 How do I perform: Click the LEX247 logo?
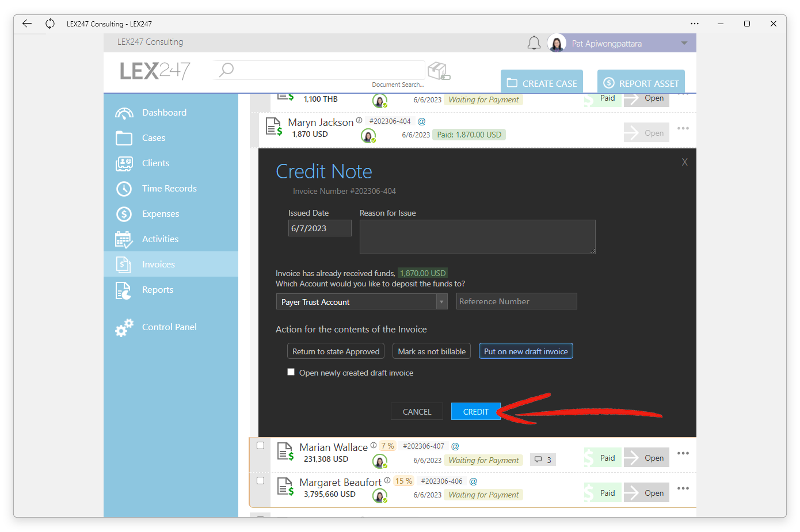click(155, 71)
